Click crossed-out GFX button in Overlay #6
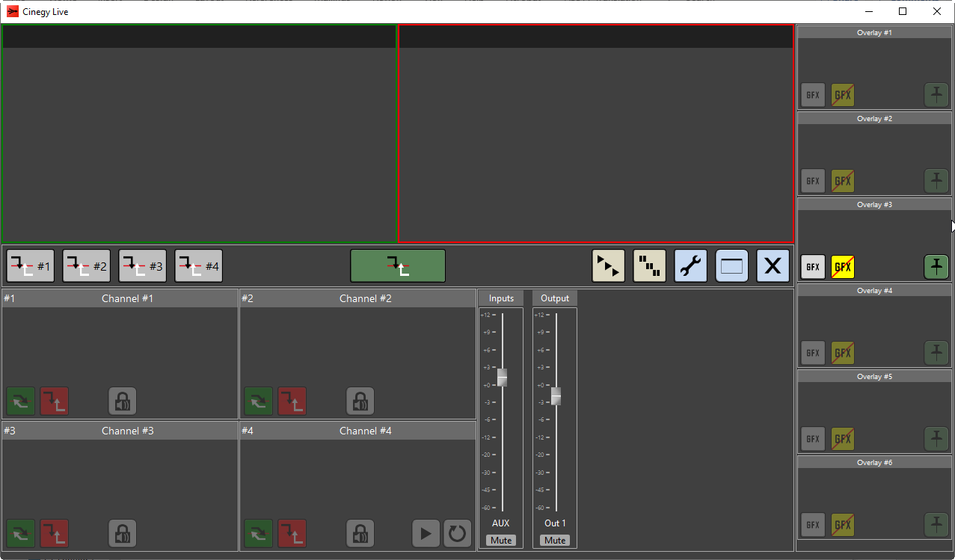Viewport: 955px width, 560px height. tap(843, 525)
